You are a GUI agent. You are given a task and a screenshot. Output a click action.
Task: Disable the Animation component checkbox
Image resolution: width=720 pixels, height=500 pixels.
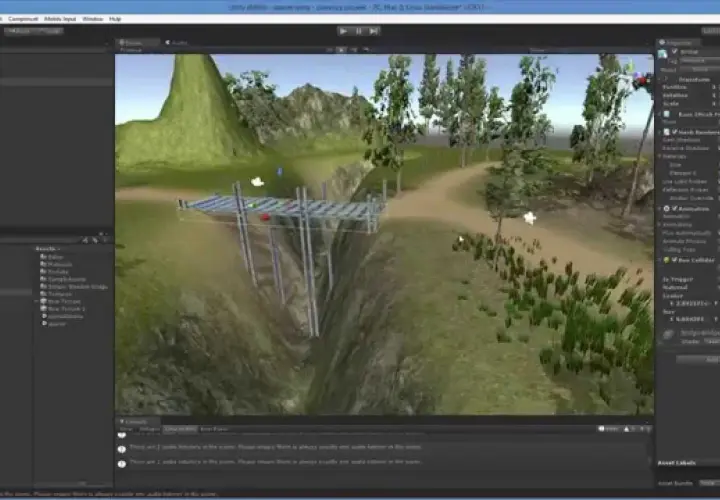pos(675,208)
